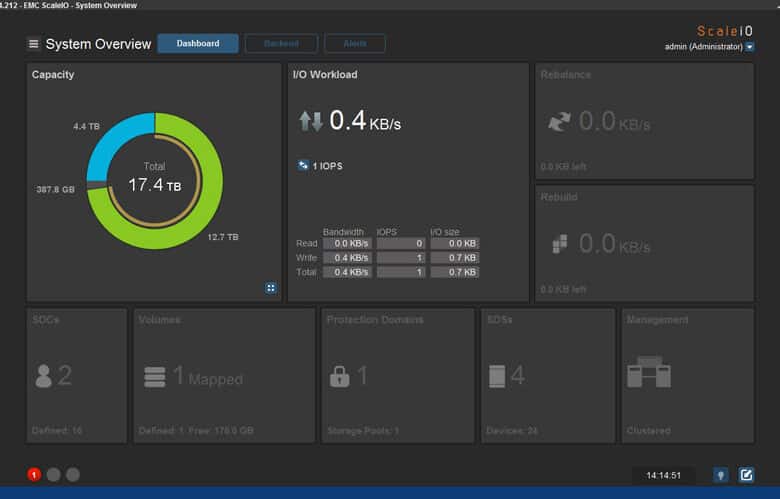Image resolution: width=780 pixels, height=499 pixels.
Task: Click the Read I/O size 0.0 KB cell
Action: tap(455, 243)
